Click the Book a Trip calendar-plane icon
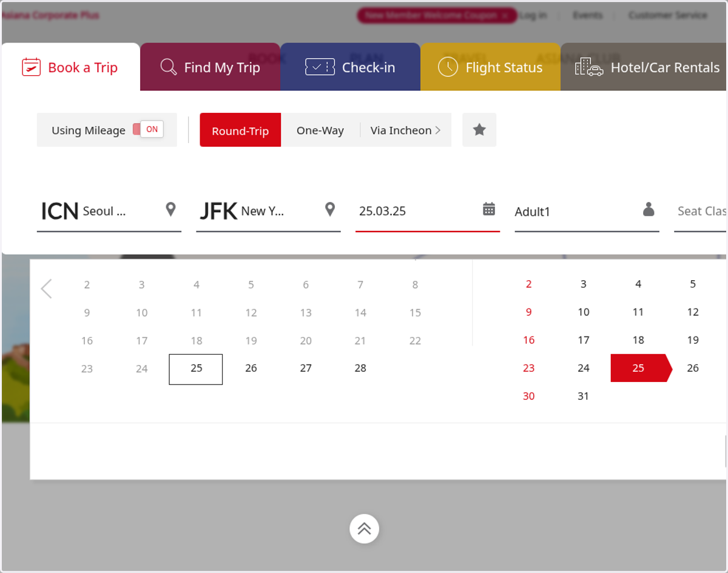This screenshot has width=728, height=573. click(x=32, y=67)
